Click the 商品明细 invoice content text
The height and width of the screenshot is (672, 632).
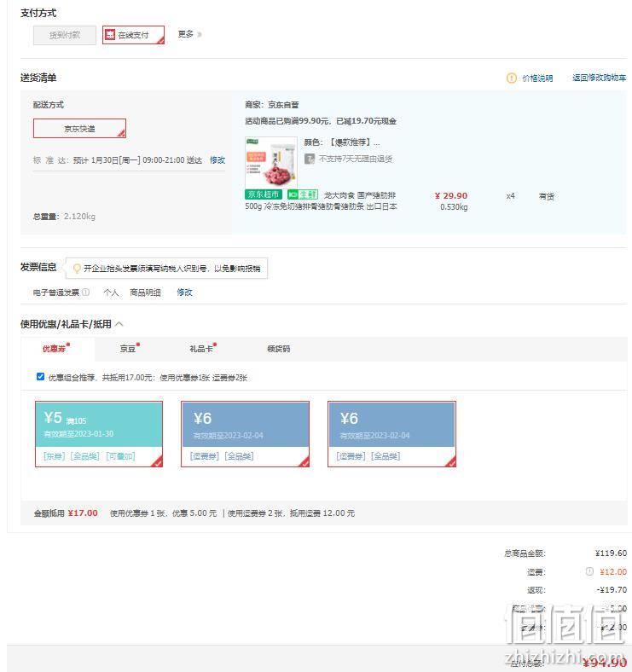click(145, 293)
